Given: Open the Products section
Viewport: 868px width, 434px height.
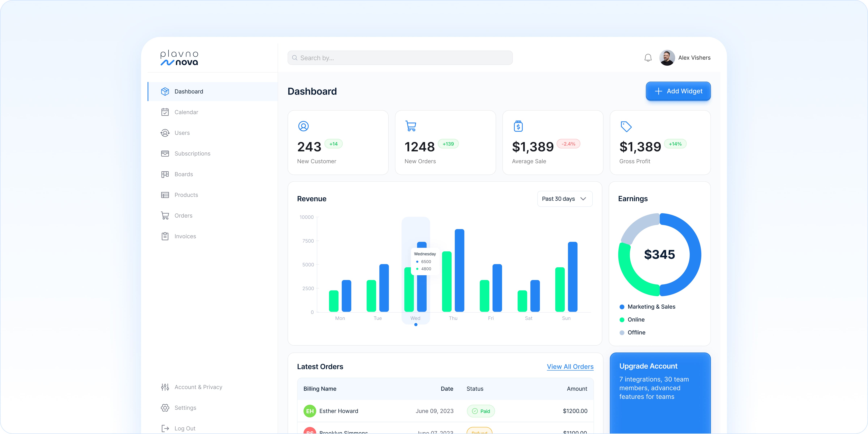Looking at the screenshot, I should 186,195.
